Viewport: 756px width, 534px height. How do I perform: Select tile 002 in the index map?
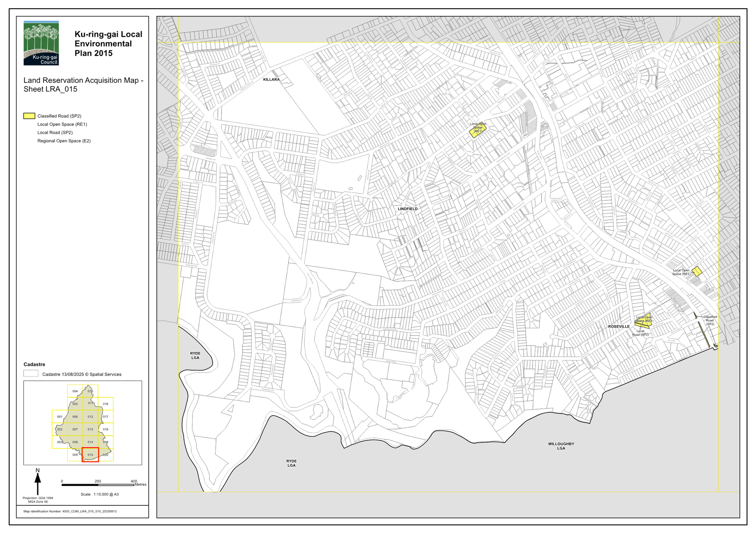[x=60, y=429]
